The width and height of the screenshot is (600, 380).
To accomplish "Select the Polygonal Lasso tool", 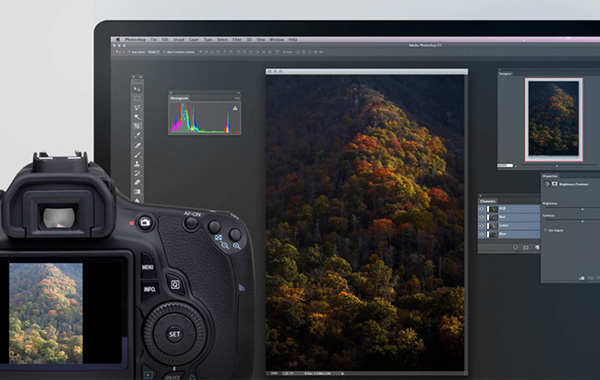I will tap(137, 108).
